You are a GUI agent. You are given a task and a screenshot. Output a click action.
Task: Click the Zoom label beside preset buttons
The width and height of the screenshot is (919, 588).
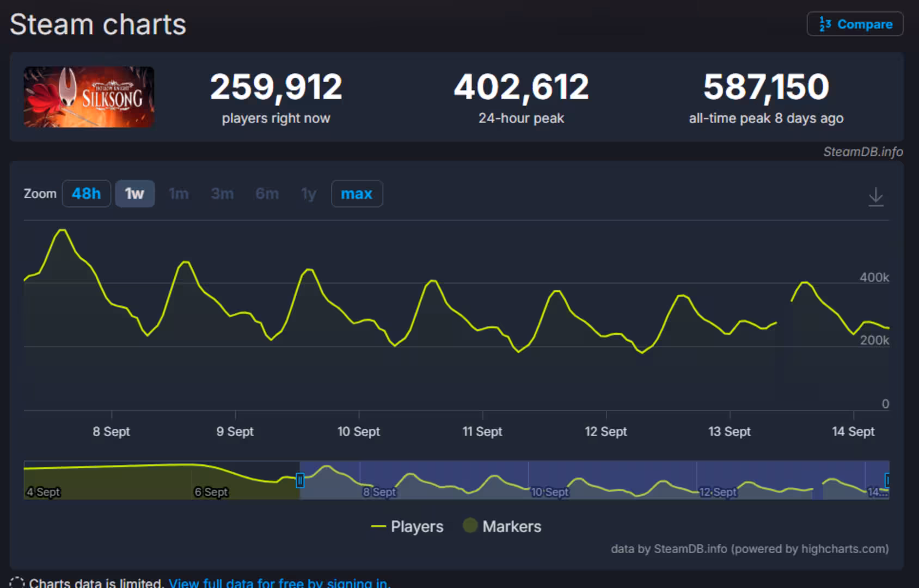(40, 193)
